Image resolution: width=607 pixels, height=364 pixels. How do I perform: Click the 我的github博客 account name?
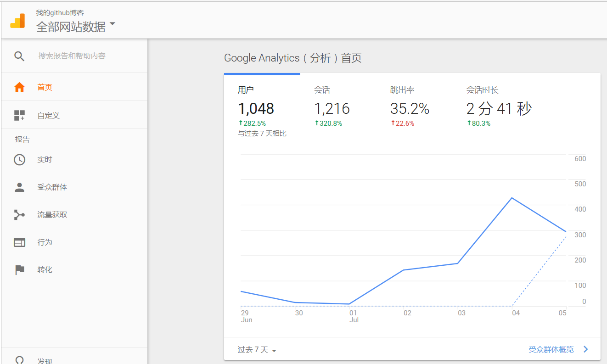click(60, 13)
